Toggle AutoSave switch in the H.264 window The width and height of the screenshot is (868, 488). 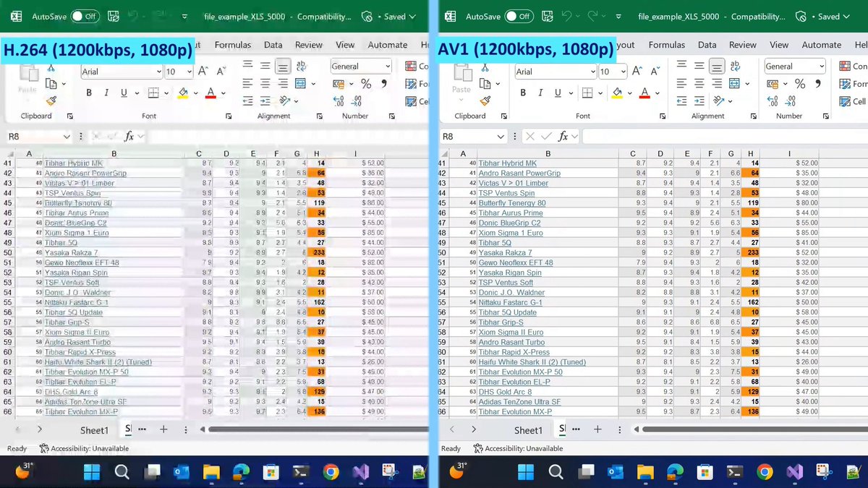[85, 16]
